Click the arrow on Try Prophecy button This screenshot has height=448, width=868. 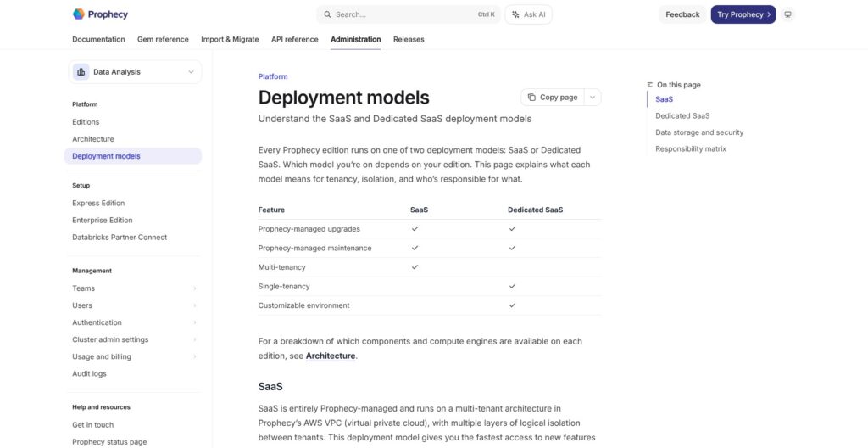768,14
